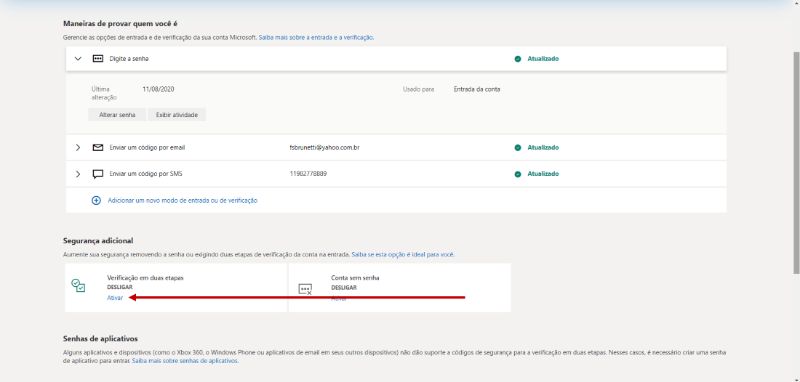The height and width of the screenshot is (382, 800).
Task: Click the two-step verification shield icon
Action: [x=78, y=285]
